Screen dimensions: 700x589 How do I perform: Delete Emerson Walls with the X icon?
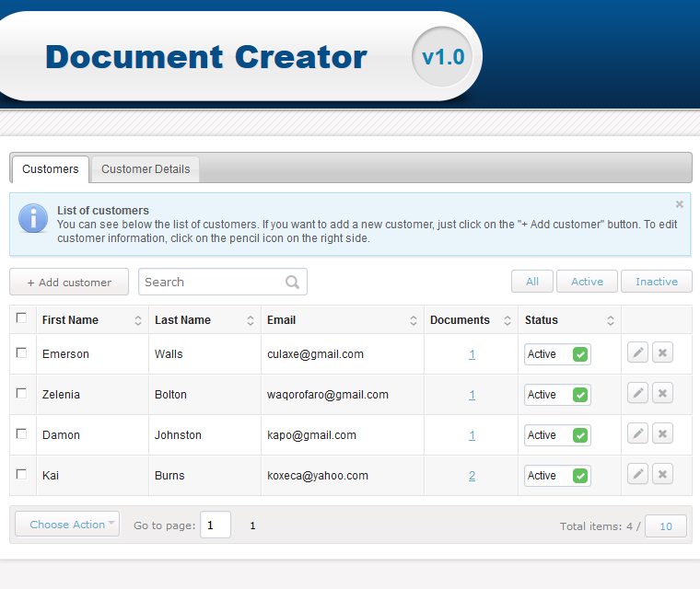[x=662, y=353]
